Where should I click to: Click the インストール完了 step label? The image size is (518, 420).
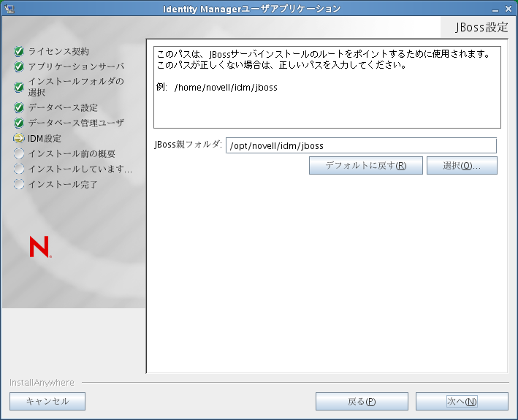click(x=63, y=184)
